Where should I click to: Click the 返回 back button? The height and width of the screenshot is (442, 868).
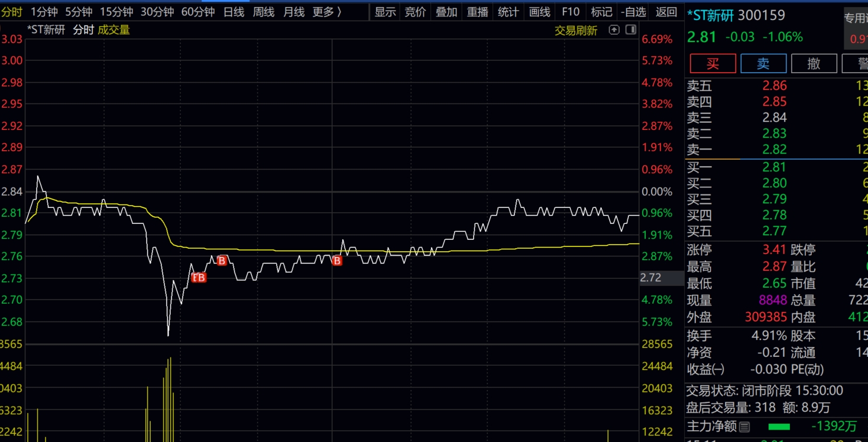coord(666,12)
